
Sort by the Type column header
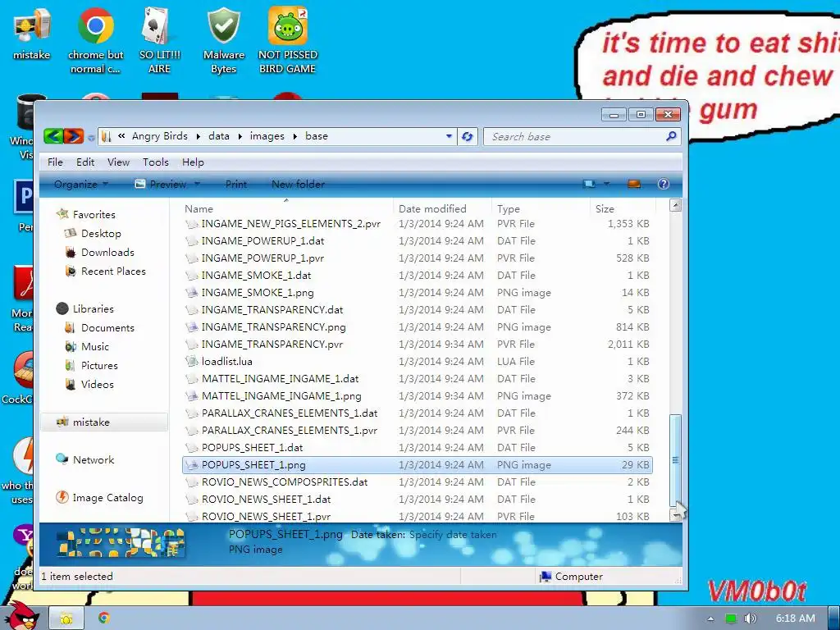(541, 209)
